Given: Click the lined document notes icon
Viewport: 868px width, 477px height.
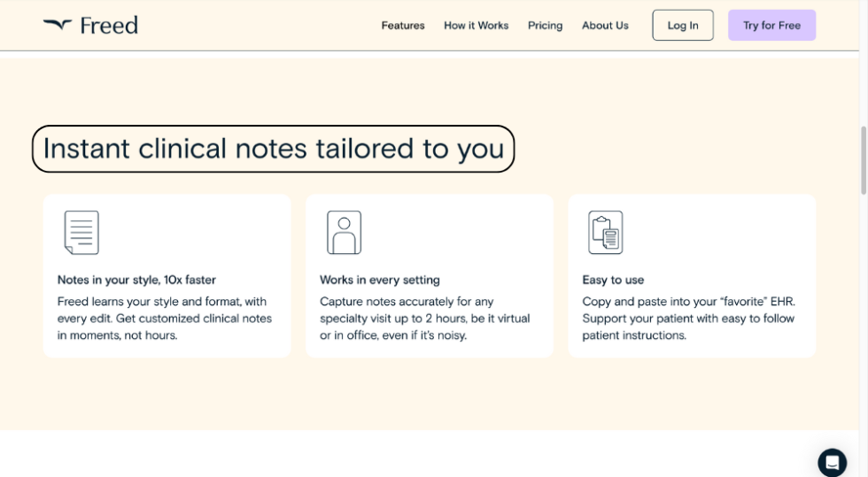Looking at the screenshot, I should [x=81, y=233].
